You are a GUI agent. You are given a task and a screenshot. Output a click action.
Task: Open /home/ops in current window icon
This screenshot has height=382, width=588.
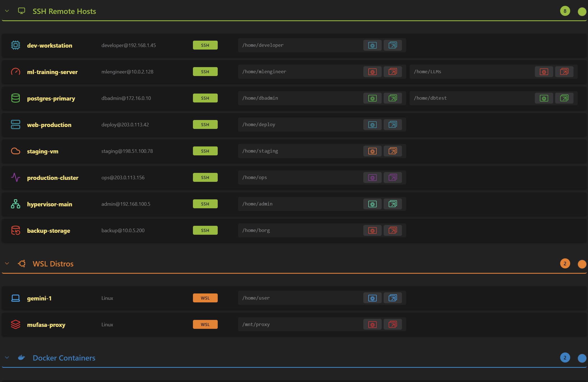point(372,178)
